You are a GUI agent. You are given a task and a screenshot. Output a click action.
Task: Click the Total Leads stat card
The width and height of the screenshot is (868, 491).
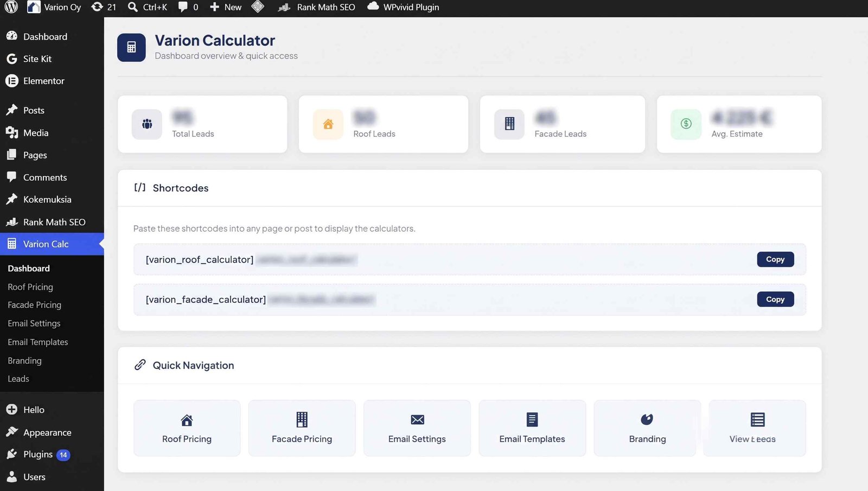(202, 124)
